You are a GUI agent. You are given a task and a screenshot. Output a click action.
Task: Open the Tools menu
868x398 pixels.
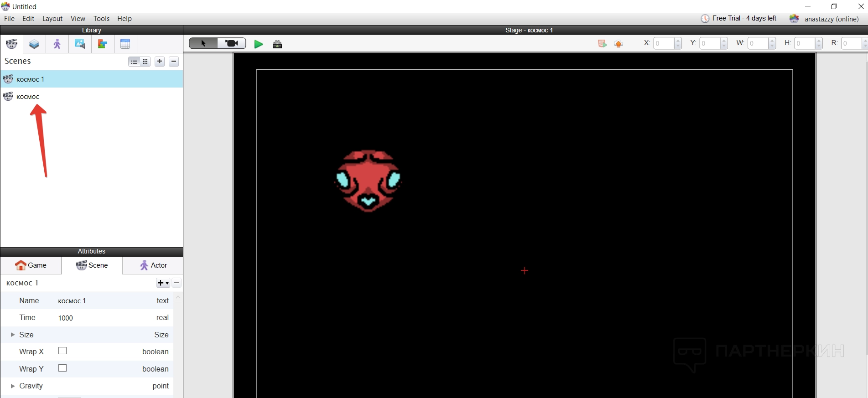(x=101, y=19)
